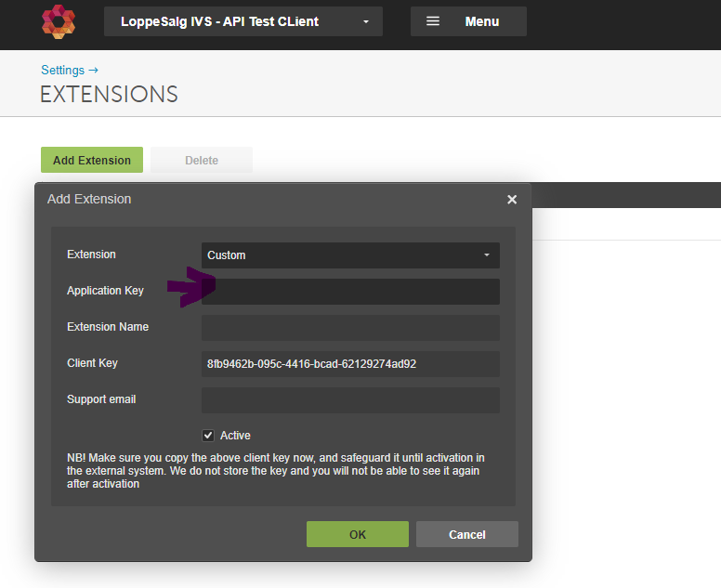Open the LoppeSalg IVS company dropdown

pyautogui.click(x=243, y=21)
